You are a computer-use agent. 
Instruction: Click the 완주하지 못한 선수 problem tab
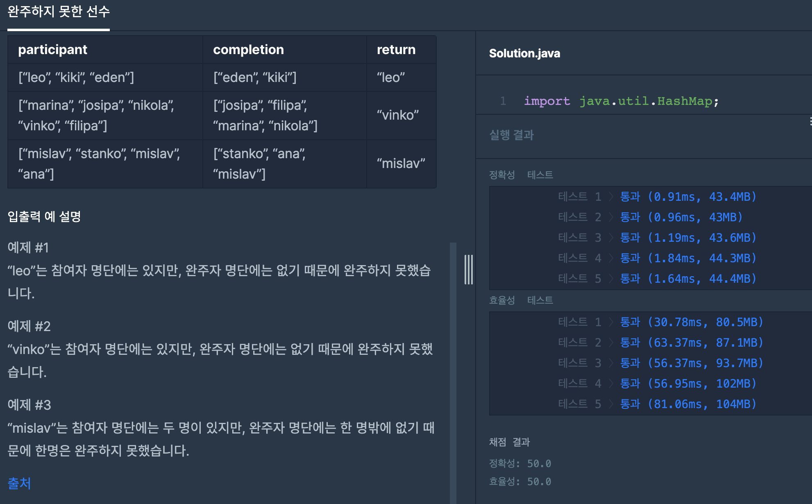tap(59, 12)
